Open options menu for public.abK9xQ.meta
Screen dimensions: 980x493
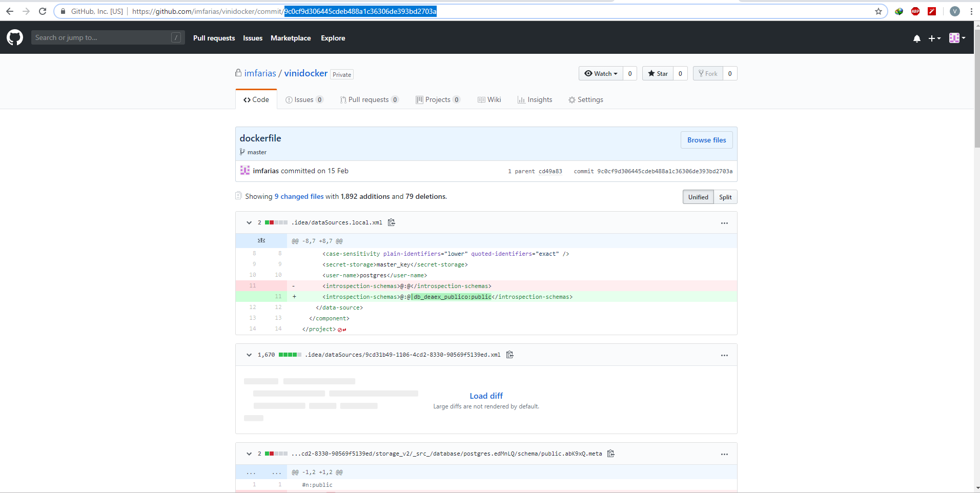pyautogui.click(x=724, y=454)
